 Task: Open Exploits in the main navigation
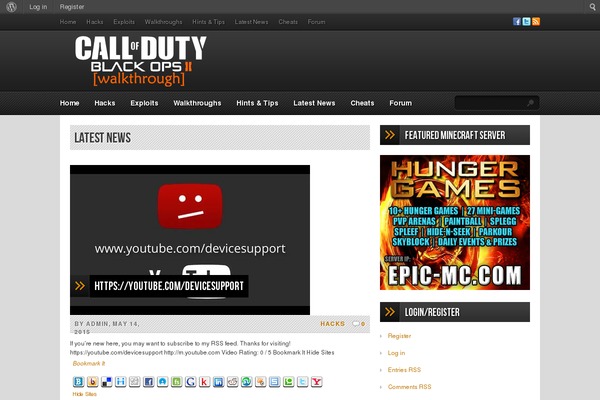(144, 103)
